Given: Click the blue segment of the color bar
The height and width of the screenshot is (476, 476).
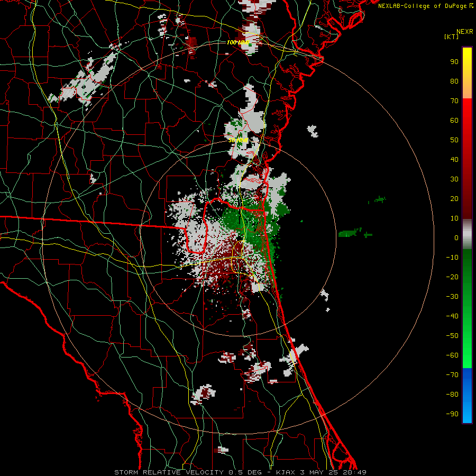Looking at the screenshot, I should (467, 395).
